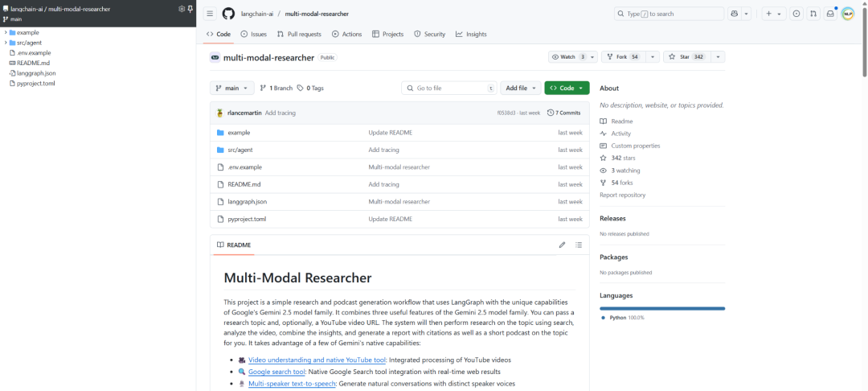Switch to the Actions tab

click(346, 35)
